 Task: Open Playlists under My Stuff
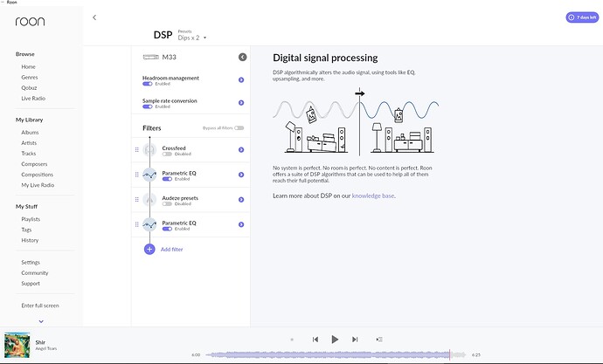pyautogui.click(x=31, y=219)
